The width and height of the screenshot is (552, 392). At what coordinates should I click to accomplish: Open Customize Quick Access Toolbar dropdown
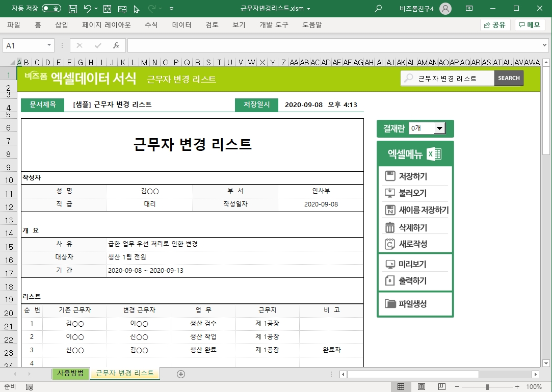[171, 9]
